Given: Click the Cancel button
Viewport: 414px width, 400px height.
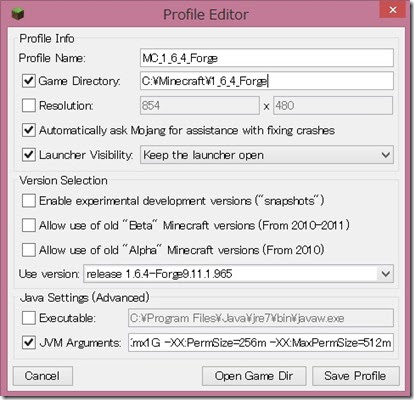Looking at the screenshot, I should click(x=43, y=376).
